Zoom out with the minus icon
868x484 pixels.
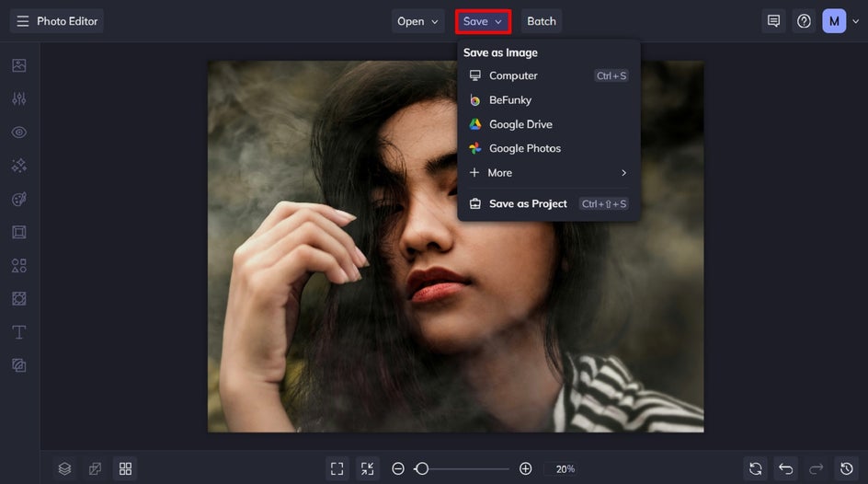398,469
